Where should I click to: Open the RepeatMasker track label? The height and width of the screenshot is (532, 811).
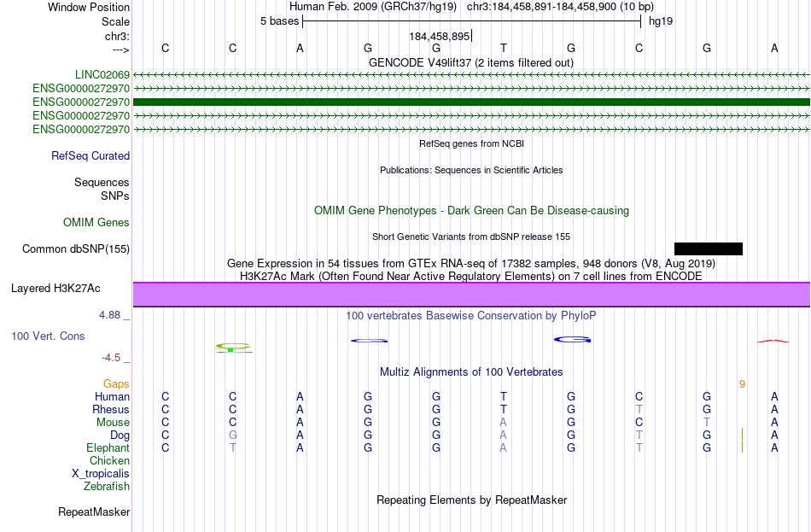(x=94, y=512)
